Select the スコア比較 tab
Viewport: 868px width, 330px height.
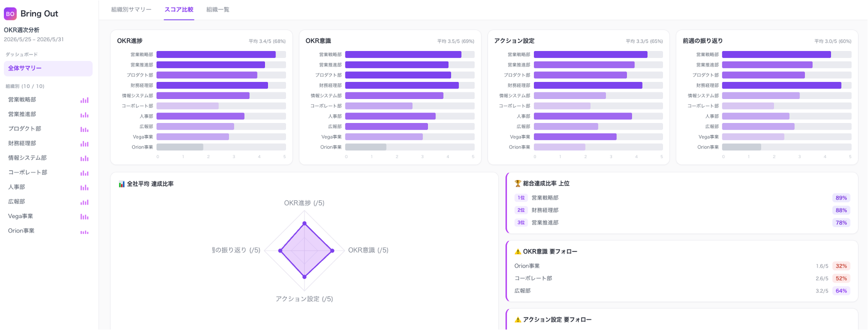179,9
